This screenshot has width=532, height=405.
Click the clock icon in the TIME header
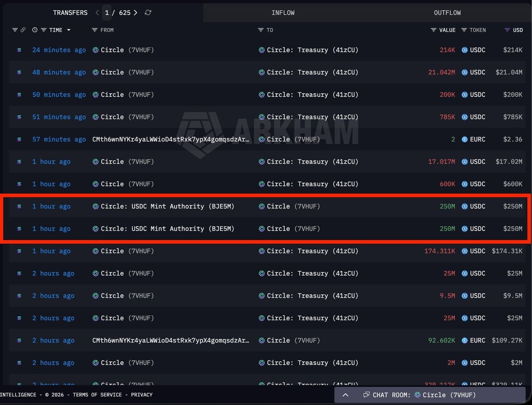(35, 30)
